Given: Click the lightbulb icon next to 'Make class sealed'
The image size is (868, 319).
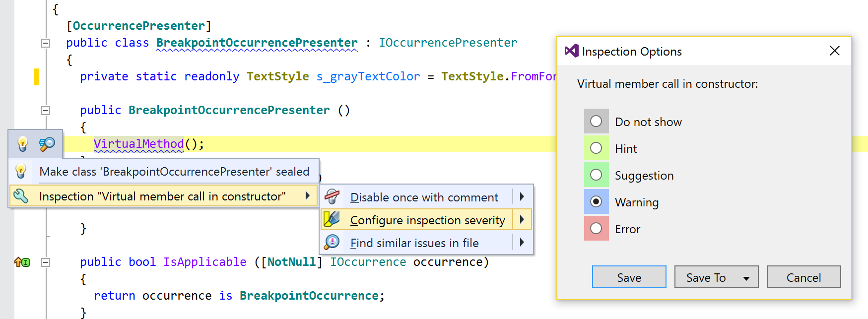Looking at the screenshot, I should 21,171.
